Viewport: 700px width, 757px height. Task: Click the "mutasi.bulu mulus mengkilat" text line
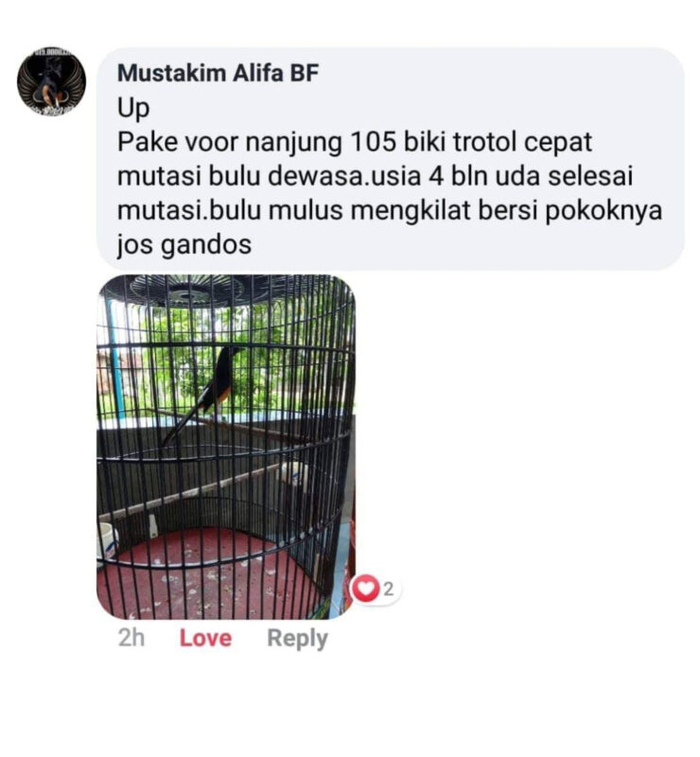pos(389,211)
